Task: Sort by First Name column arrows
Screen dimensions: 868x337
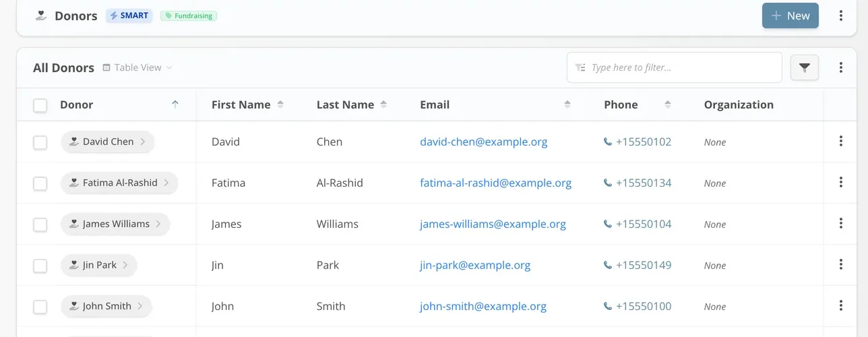Action: tap(280, 104)
